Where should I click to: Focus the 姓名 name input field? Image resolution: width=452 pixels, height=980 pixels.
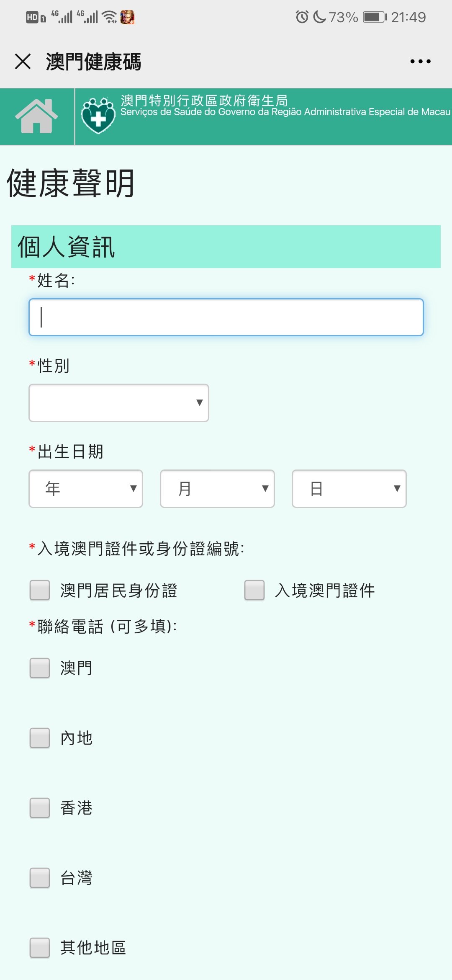(x=226, y=317)
